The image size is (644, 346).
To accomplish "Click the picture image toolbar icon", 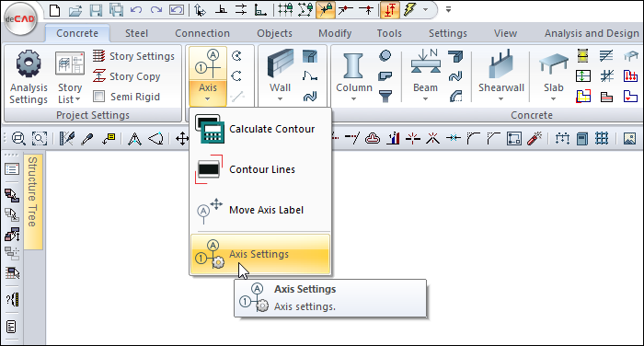I will click(629, 138).
